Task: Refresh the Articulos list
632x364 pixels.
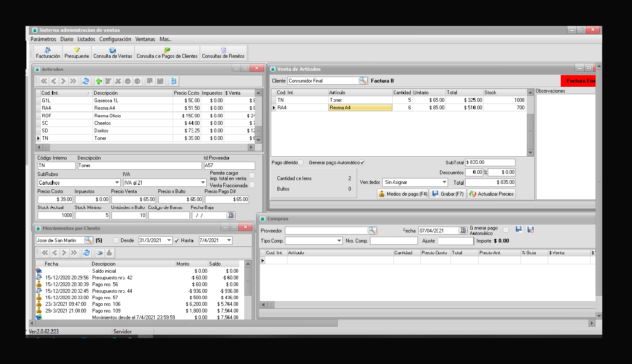Action: tap(86, 81)
